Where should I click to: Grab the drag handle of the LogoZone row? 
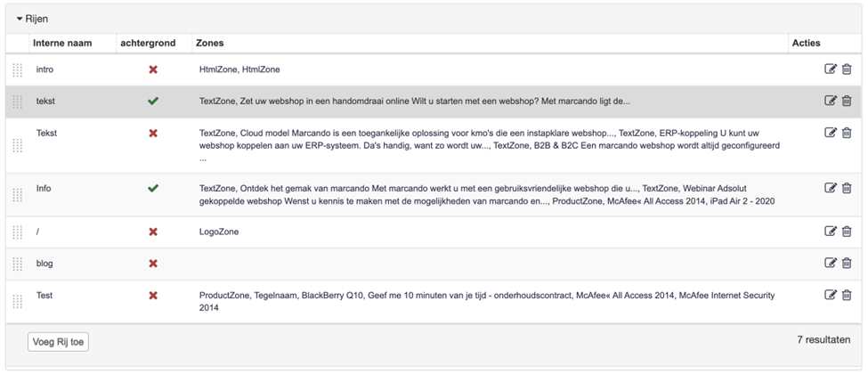click(x=17, y=232)
